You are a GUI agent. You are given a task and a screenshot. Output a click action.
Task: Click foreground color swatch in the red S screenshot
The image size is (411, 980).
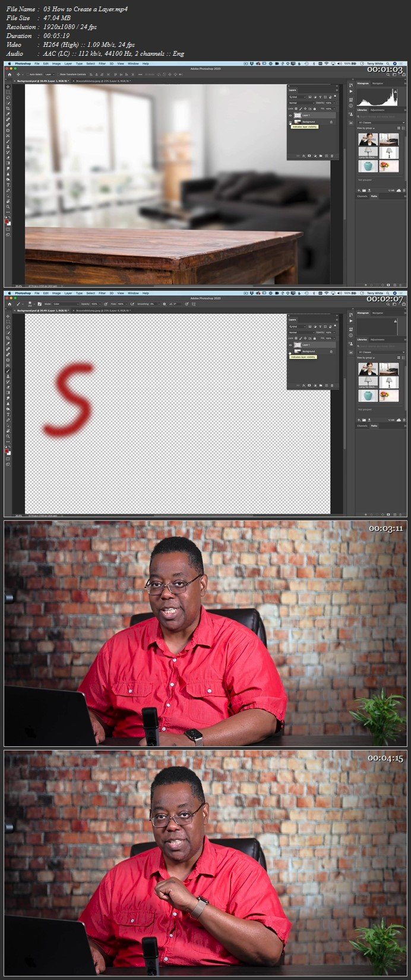[7, 451]
